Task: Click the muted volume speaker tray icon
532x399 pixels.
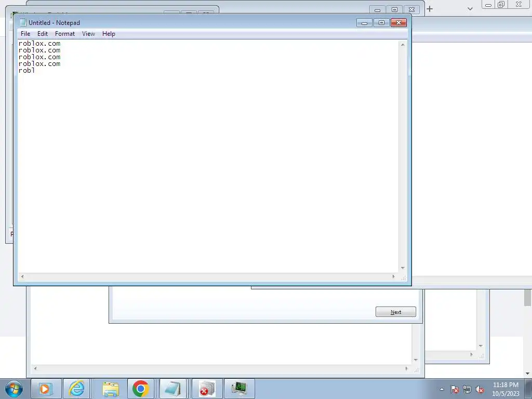Action: click(480, 389)
